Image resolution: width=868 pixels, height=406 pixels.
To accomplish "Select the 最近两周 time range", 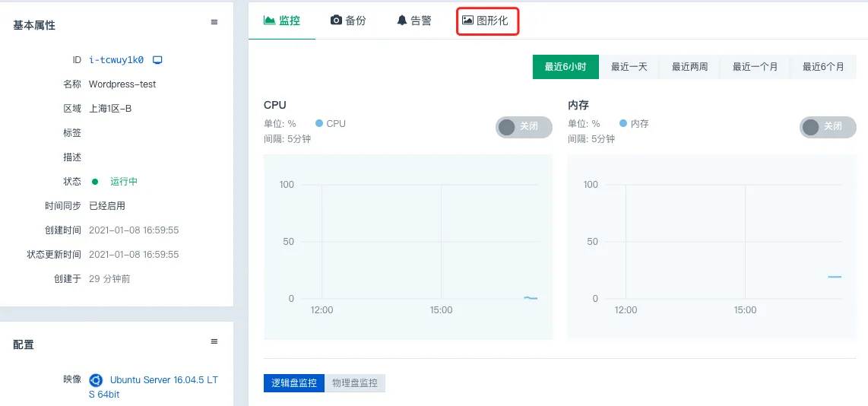I will (690, 67).
